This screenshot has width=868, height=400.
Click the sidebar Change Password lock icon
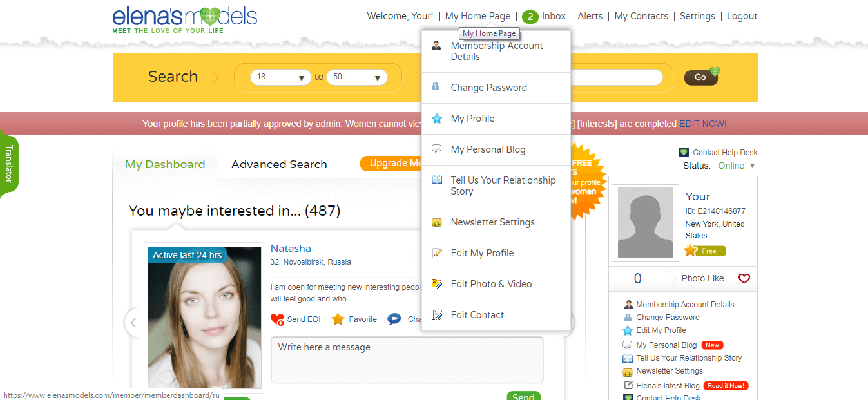pos(628,318)
